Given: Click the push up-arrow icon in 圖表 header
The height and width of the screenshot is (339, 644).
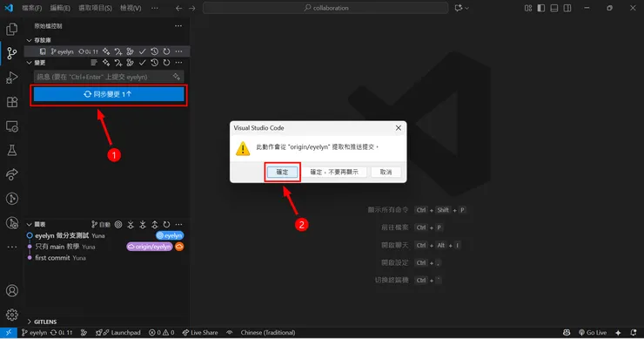Looking at the screenshot, I should pyautogui.click(x=154, y=224).
